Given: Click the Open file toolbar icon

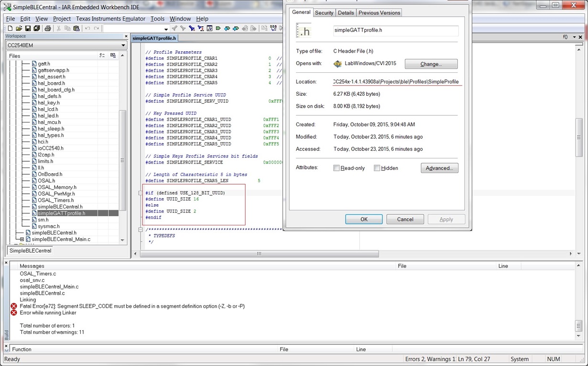Looking at the screenshot, I should click(19, 29).
